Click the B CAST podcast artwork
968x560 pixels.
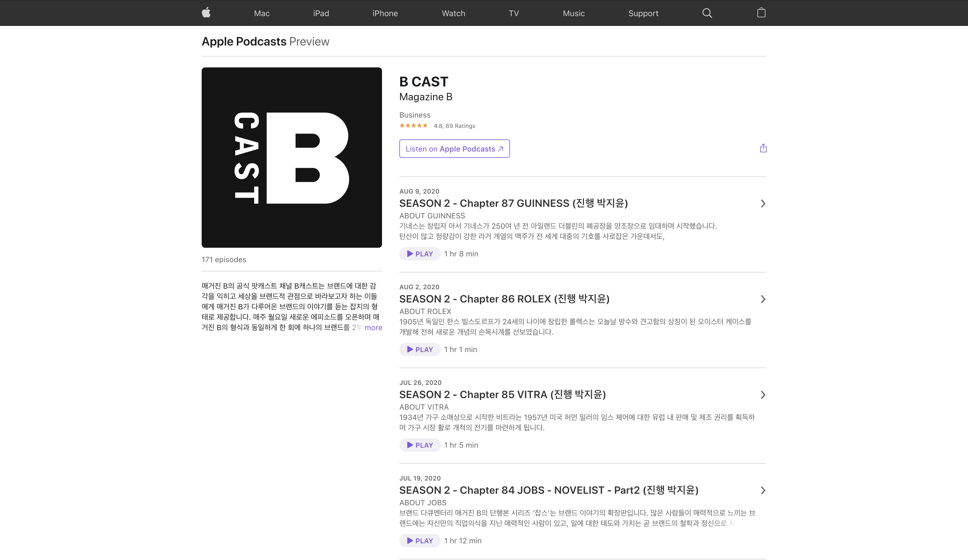[x=292, y=158]
